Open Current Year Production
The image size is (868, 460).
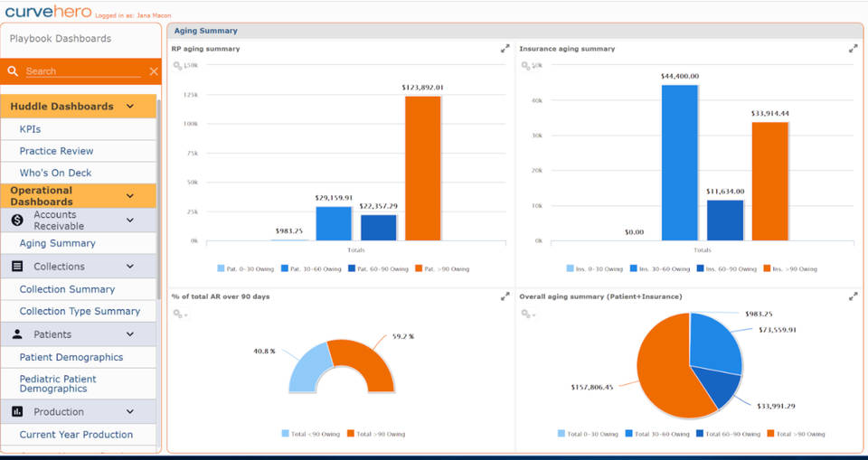point(76,435)
